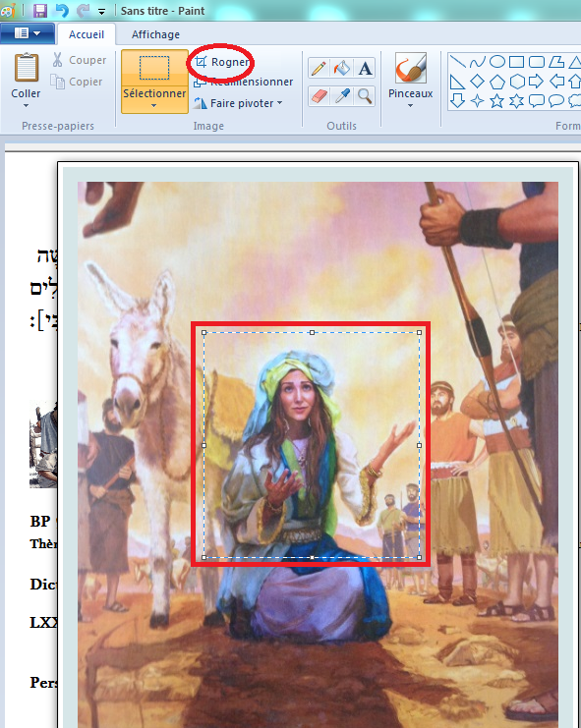Select the Eraser tool
The width and height of the screenshot is (581, 728).
[x=319, y=96]
